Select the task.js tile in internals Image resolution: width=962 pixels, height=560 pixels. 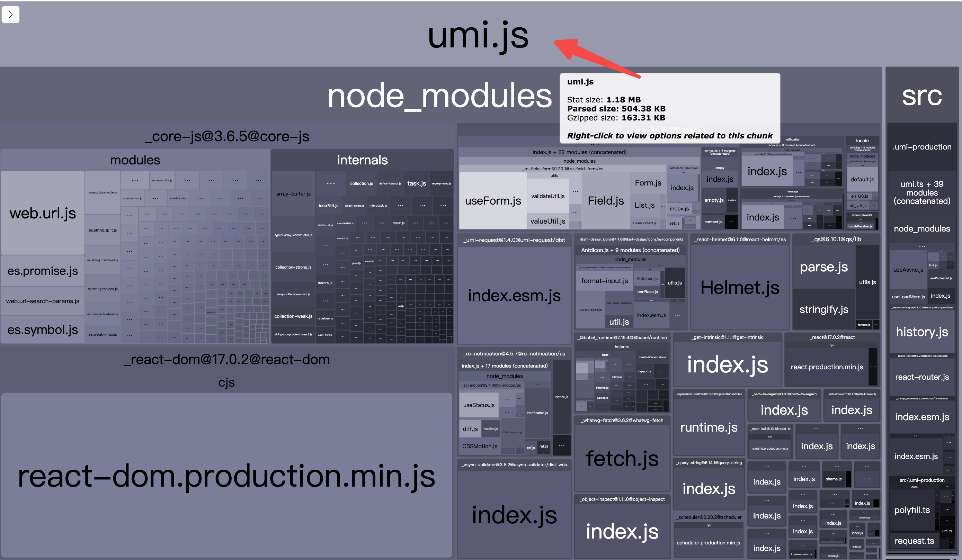tap(417, 183)
